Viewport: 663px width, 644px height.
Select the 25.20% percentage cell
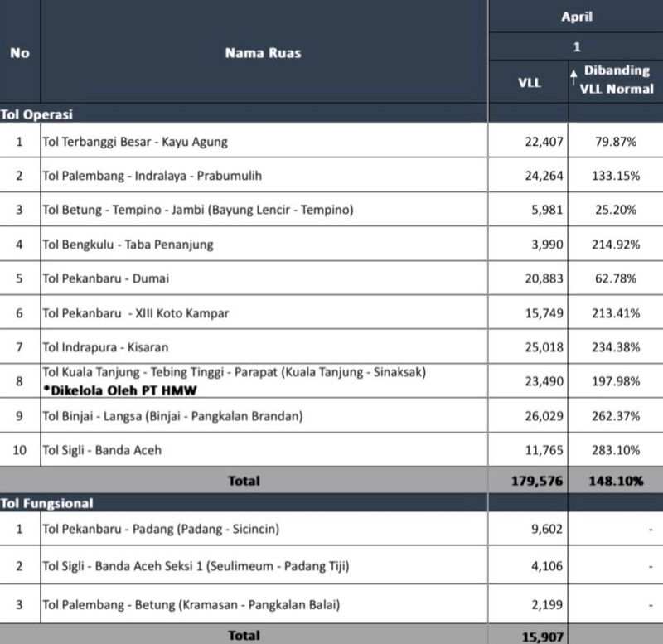click(615, 210)
